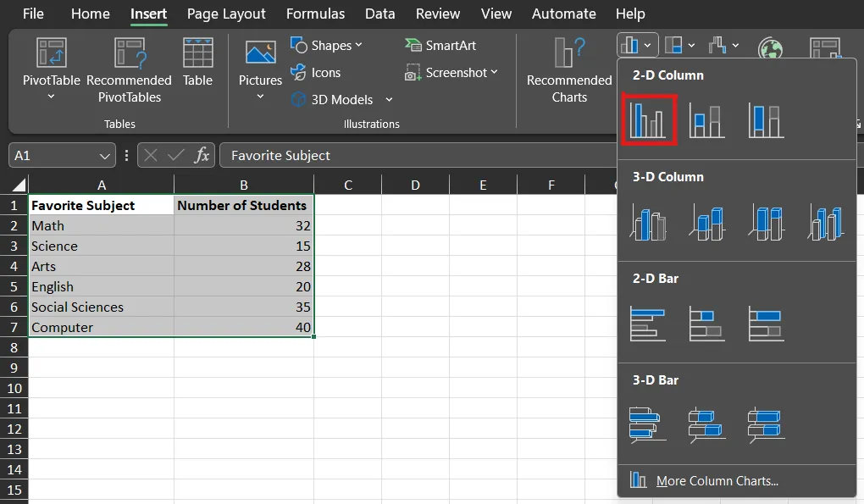This screenshot has width=864, height=504.
Task: Click the formula bar containing Favorite Subject
Action: (418, 155)
